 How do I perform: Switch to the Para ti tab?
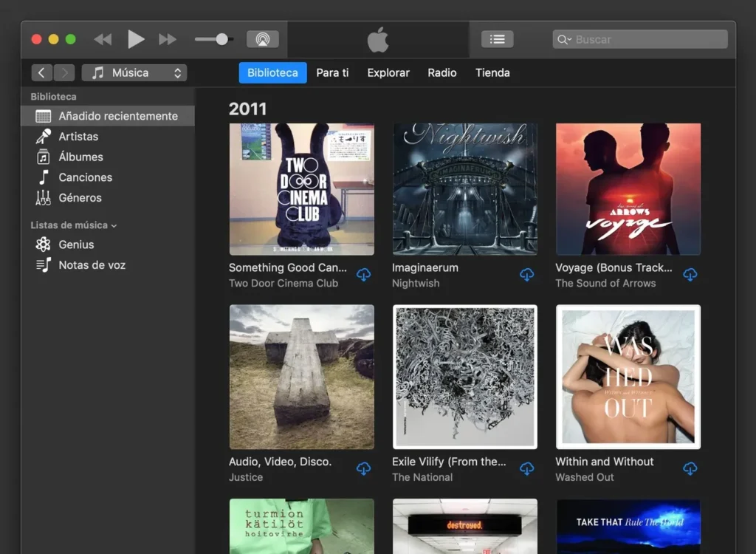pos(332,72)
